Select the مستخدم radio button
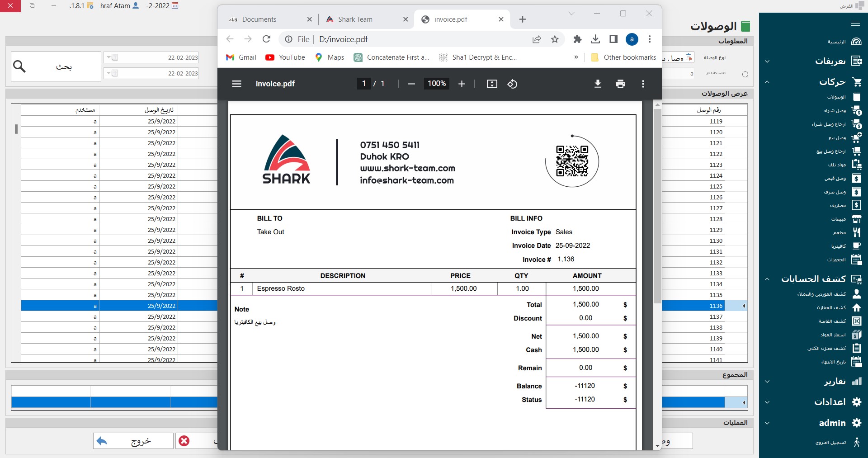 click(745, 74)
